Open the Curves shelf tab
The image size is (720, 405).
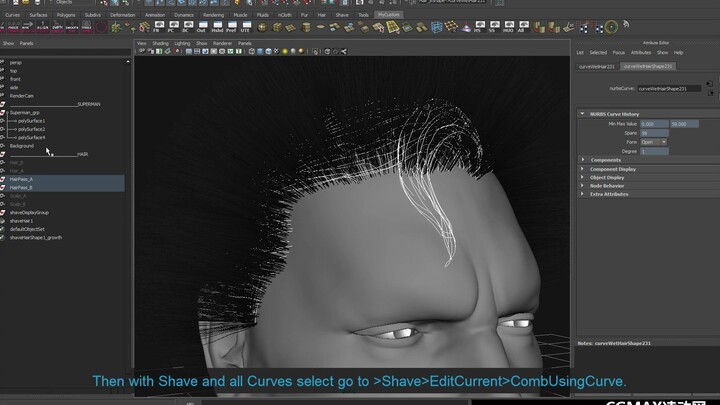(x=12, y=15)
